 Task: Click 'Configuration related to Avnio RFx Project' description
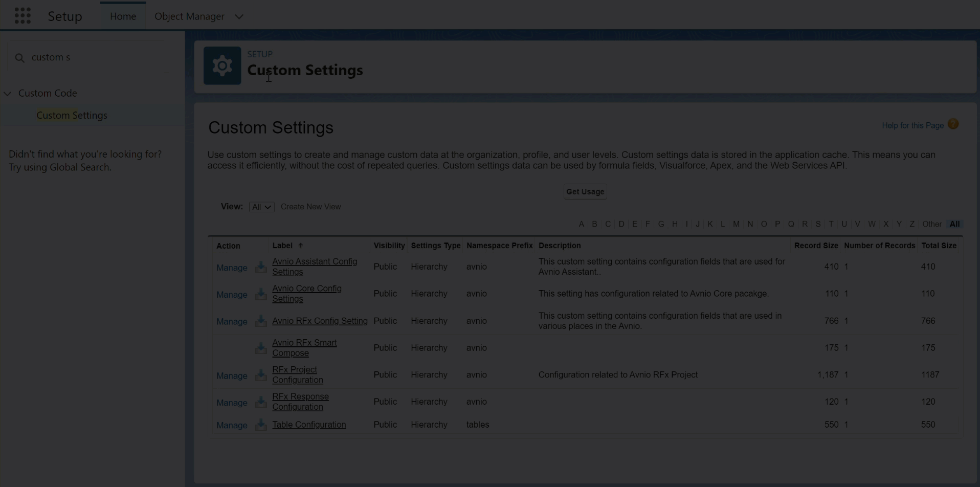tap(618, 375)
